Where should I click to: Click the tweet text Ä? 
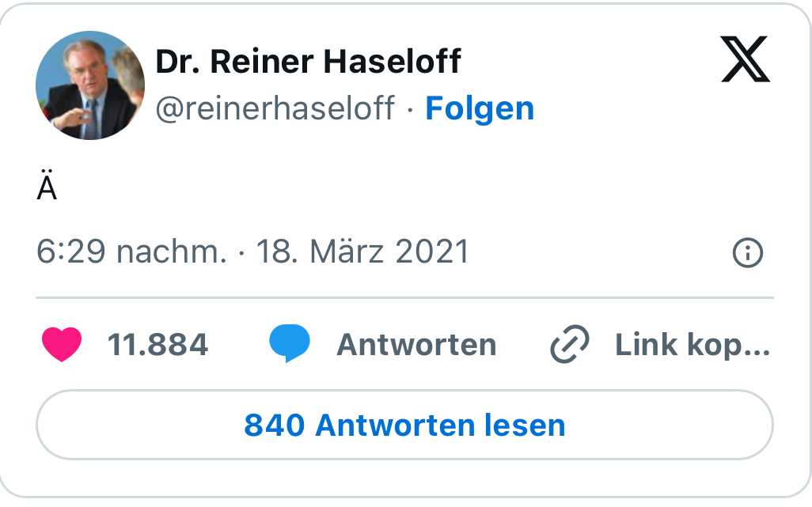click(47, 188)
